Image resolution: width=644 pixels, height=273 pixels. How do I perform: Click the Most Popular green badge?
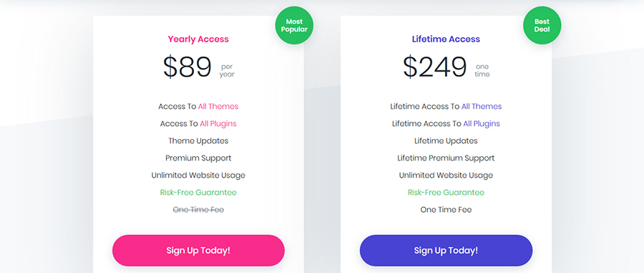(x=294, y=26)
